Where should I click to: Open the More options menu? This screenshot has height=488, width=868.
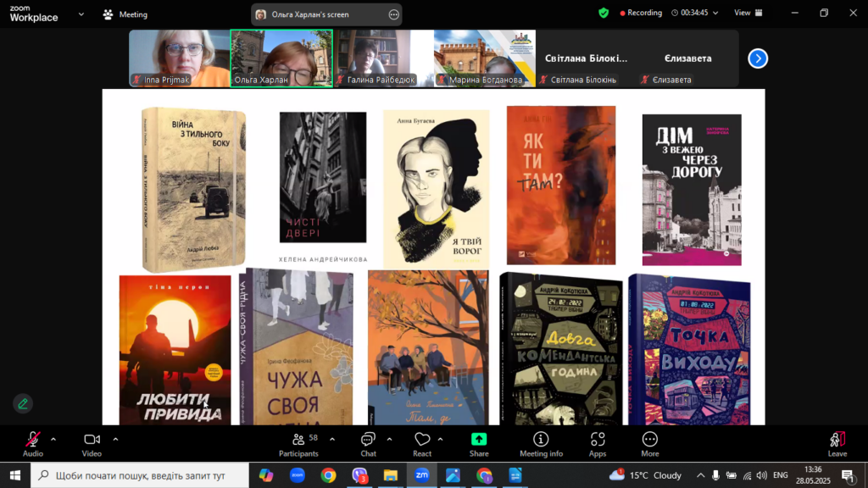tap(650, 444)
